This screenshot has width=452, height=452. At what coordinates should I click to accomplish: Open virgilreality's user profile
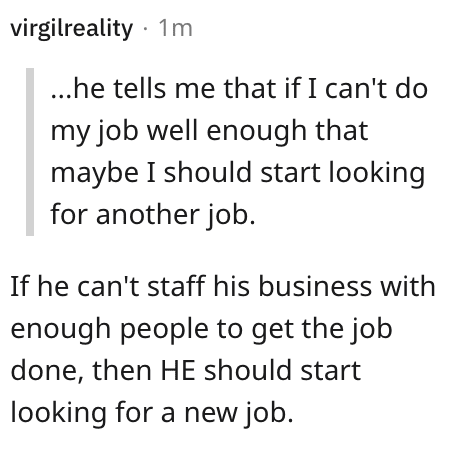(72, 29)
